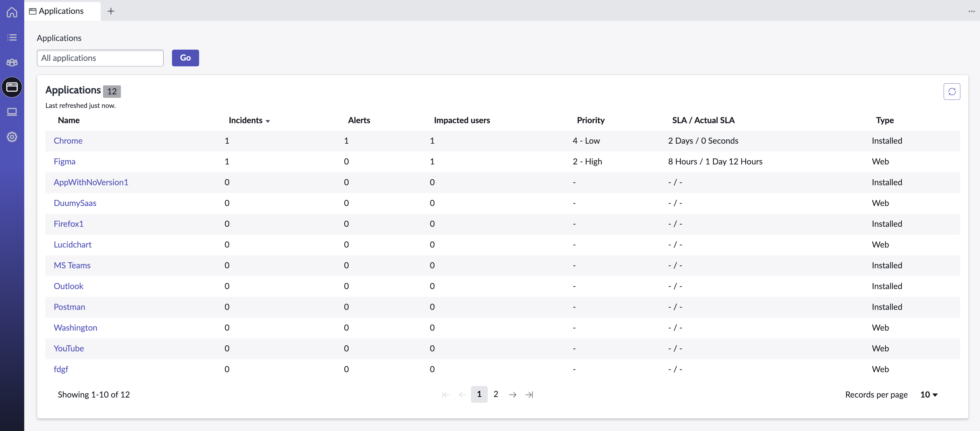The width and height of the screenshot is (980, 431).
Task: Sort by the Type column header
Action: tap(884, 120)
